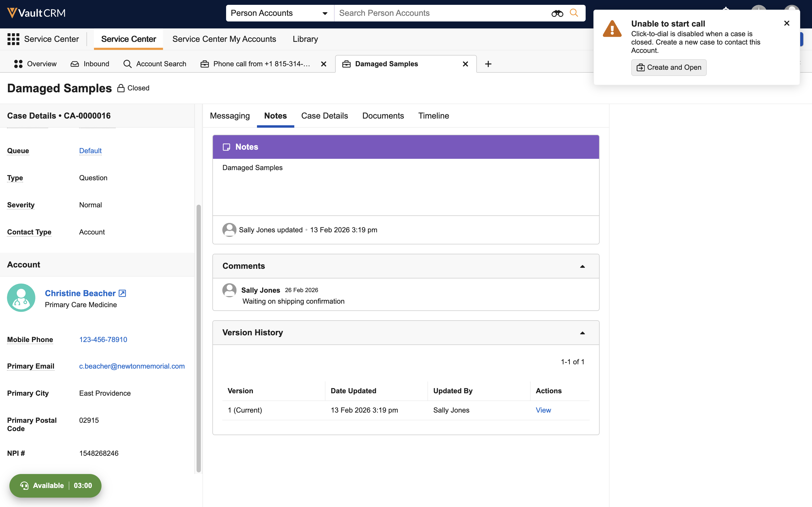812x507 pixels.
Task: Click the orange magnifier search icon
Action: click(x=574, y=13)
